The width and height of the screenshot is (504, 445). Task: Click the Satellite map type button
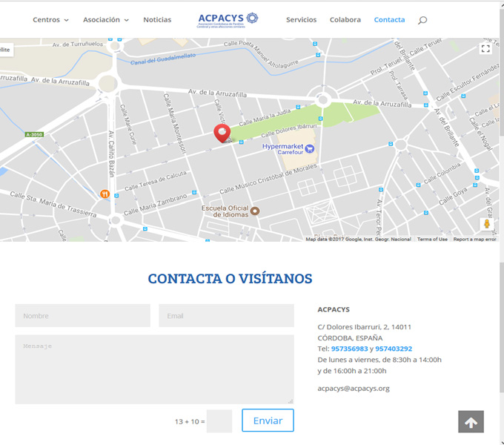coord(6,50)
